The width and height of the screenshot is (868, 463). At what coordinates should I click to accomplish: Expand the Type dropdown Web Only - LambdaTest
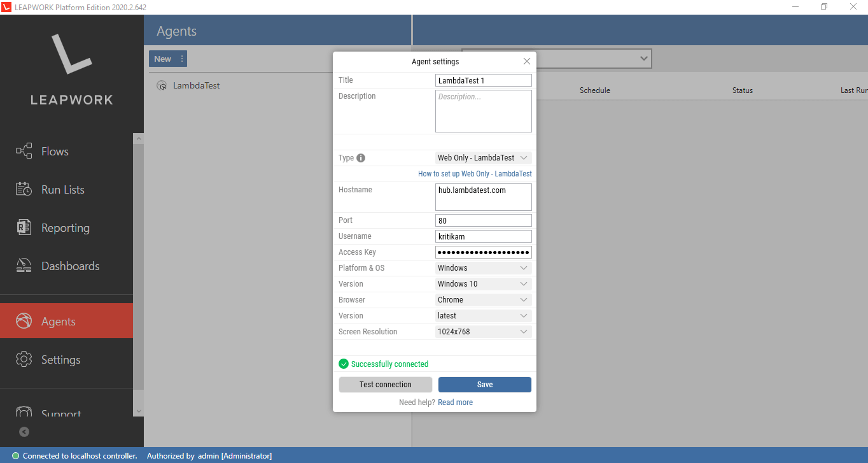483,158
